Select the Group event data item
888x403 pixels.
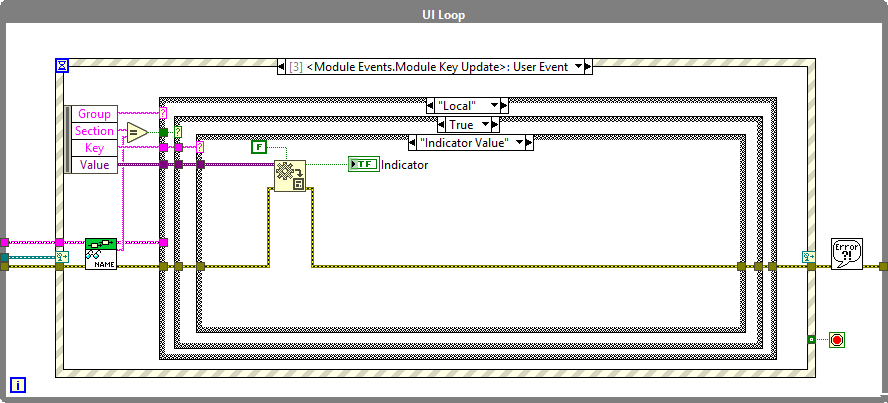(x=95, y=114)
